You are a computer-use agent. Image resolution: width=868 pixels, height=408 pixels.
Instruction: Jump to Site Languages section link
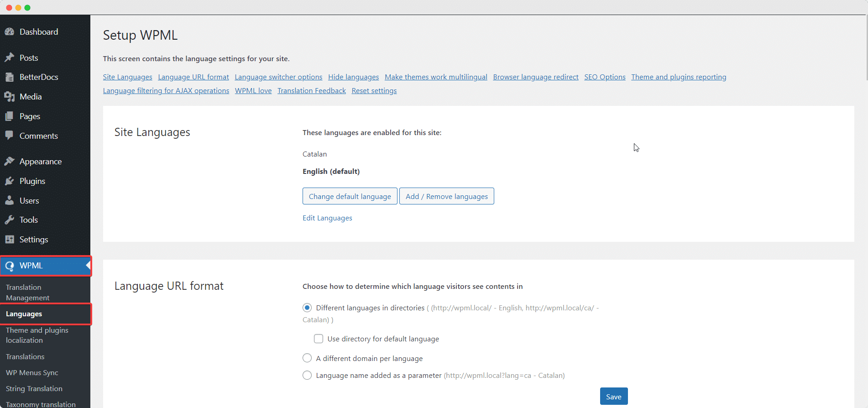point(128,77)
